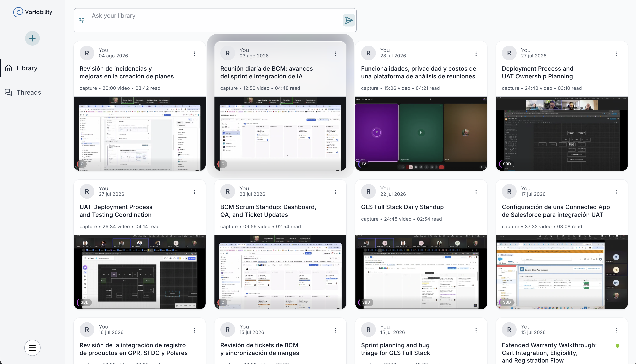Open options menu for Extended Warranty Walkthrough card

click(617, 330)
